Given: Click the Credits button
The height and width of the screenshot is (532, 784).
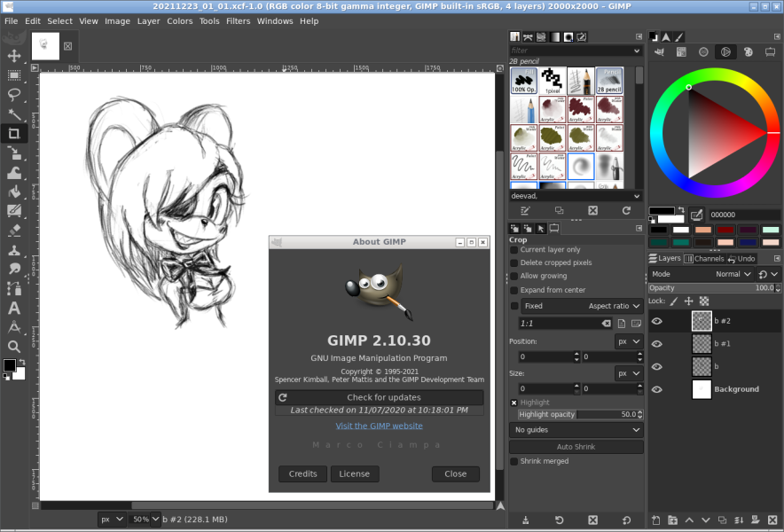Looking at the screenshot, I should pos(302,474).
